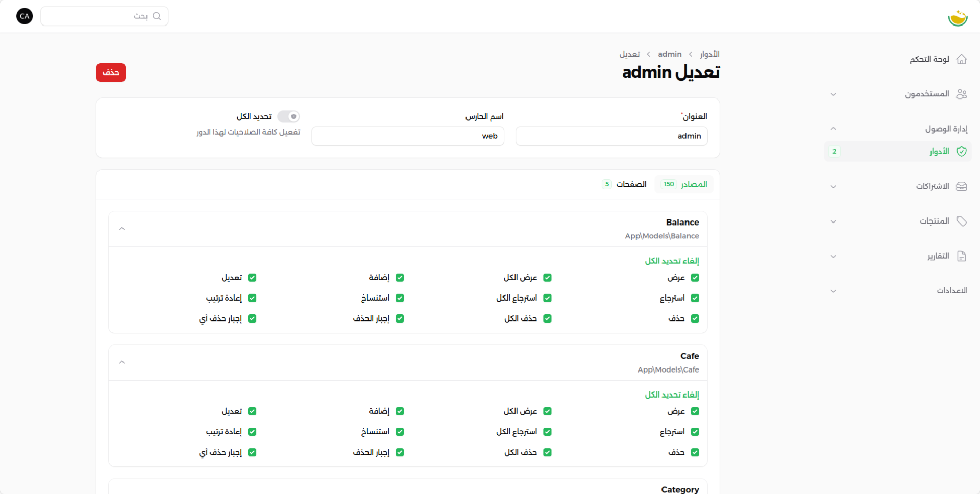The width and height of the screenshot is (980, 494).
Task: Uncheck Cafe تعديل permission
Action: [x=252, y=411]
